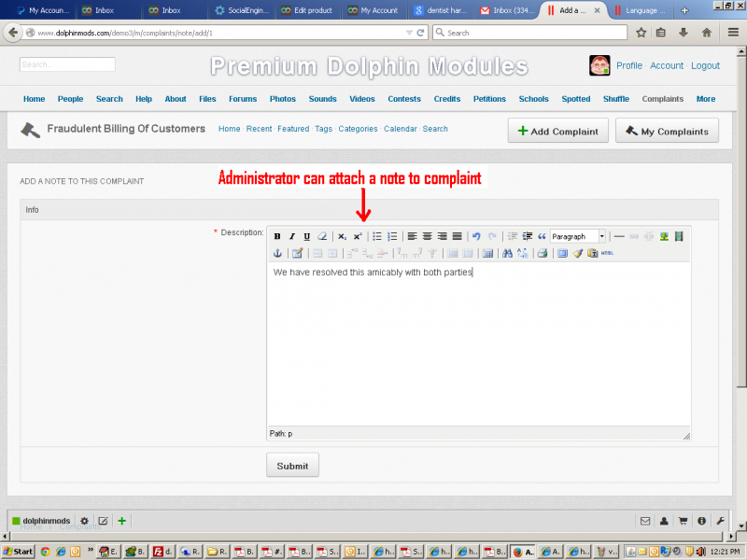The image size is (747, 560).
Task: Toggle fullscreen editor mode
Action: (563, 253)
